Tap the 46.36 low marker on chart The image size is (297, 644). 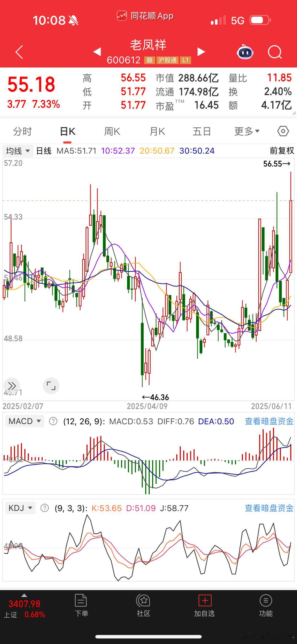[x=155, y=397]
